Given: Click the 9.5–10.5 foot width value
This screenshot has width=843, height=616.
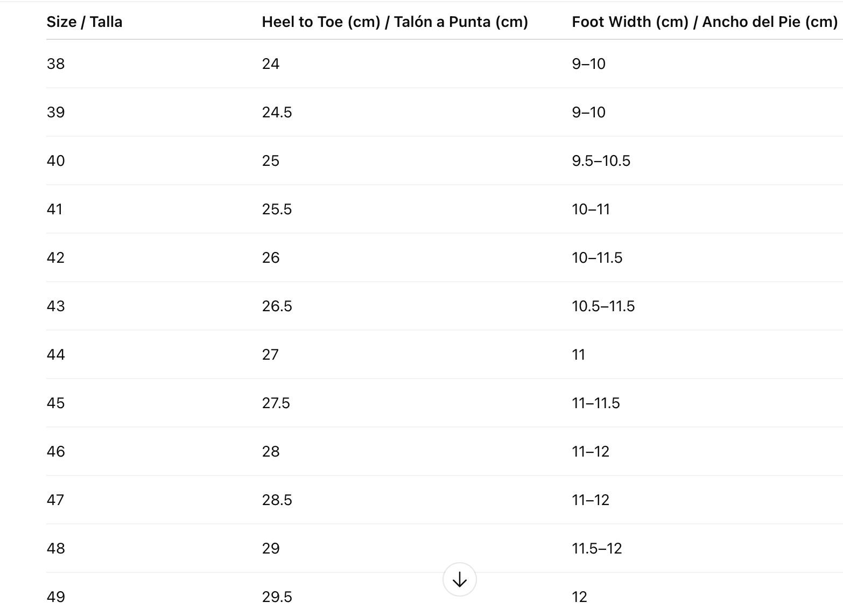Looking at the screenshot, I should pos(601,161).
